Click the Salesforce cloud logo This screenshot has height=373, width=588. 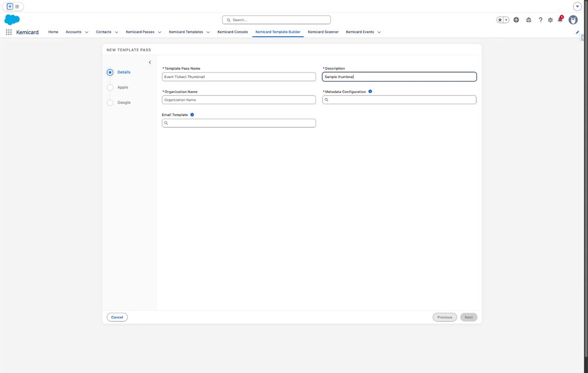point(12,20)
